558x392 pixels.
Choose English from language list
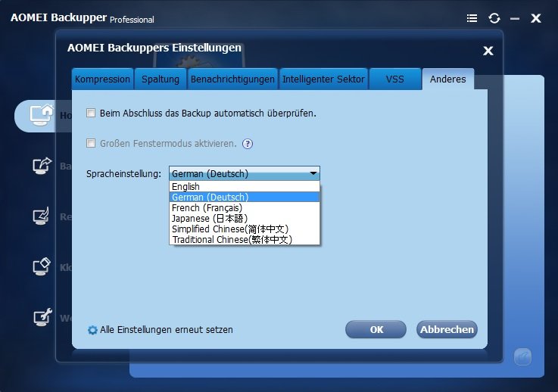click(x=245, y=186)
